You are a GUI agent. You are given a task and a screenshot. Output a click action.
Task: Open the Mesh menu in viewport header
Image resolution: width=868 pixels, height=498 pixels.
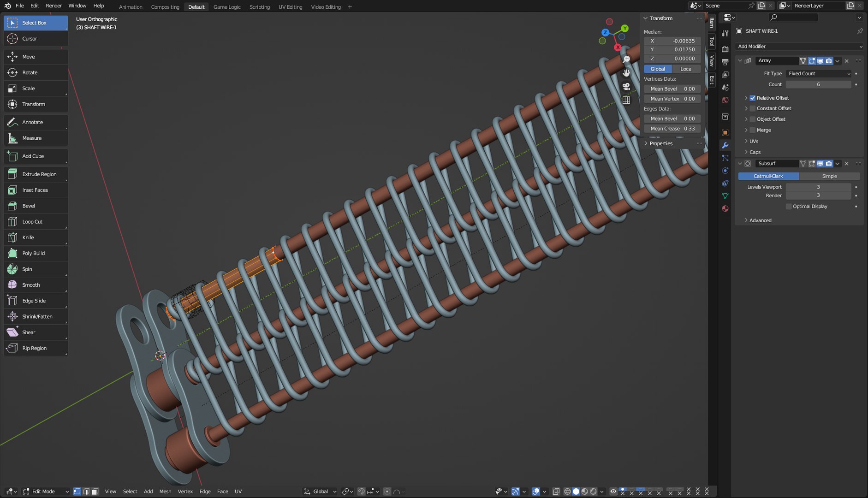click(x=165, y=492)
